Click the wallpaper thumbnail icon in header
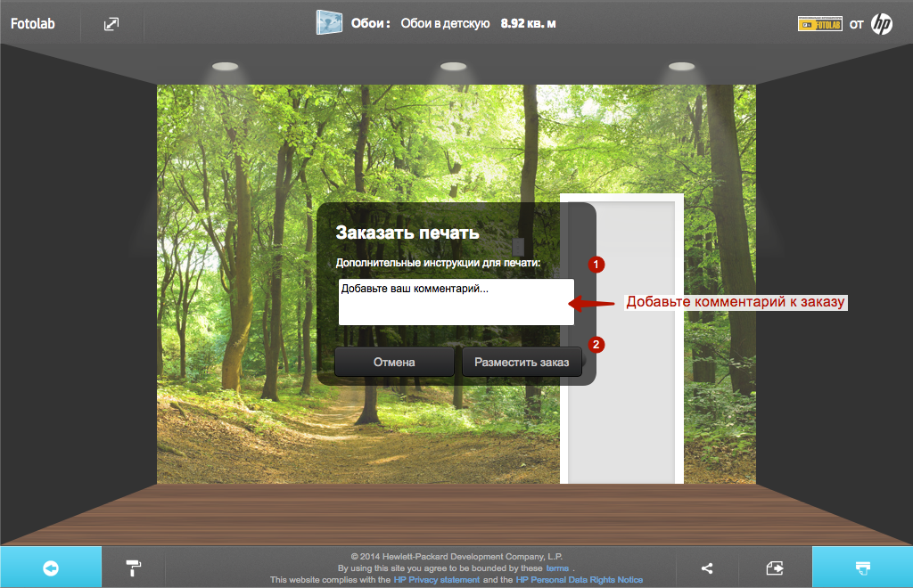This screenshot has height=588, width=913. 329,23
